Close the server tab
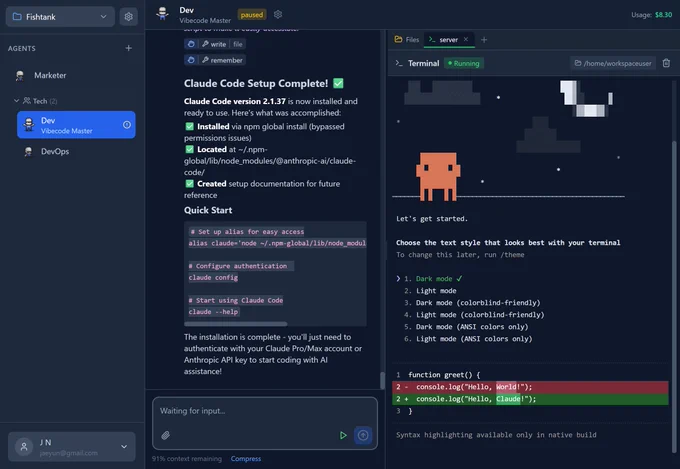 click(x=466, y=39)
